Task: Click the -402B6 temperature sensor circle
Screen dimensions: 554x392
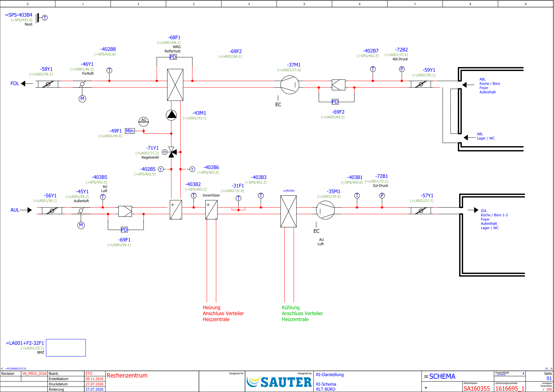Action: pos(192,169)
